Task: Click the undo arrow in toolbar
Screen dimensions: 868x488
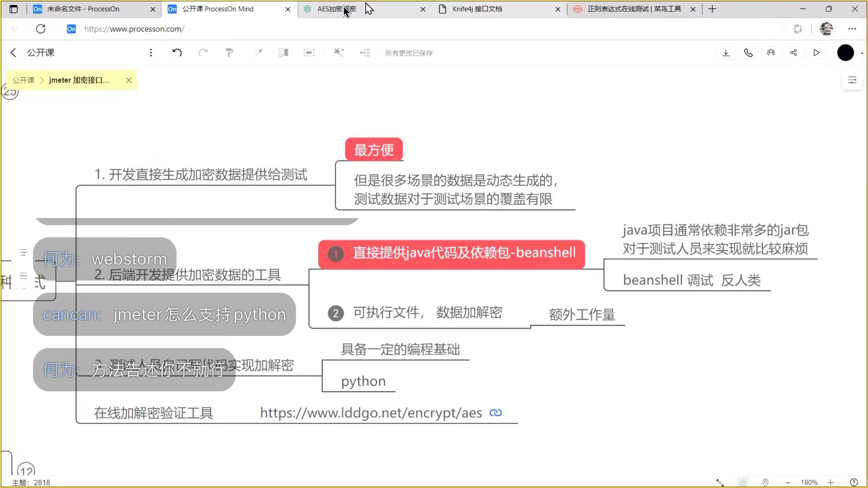Action: click(x=177, y=53)
